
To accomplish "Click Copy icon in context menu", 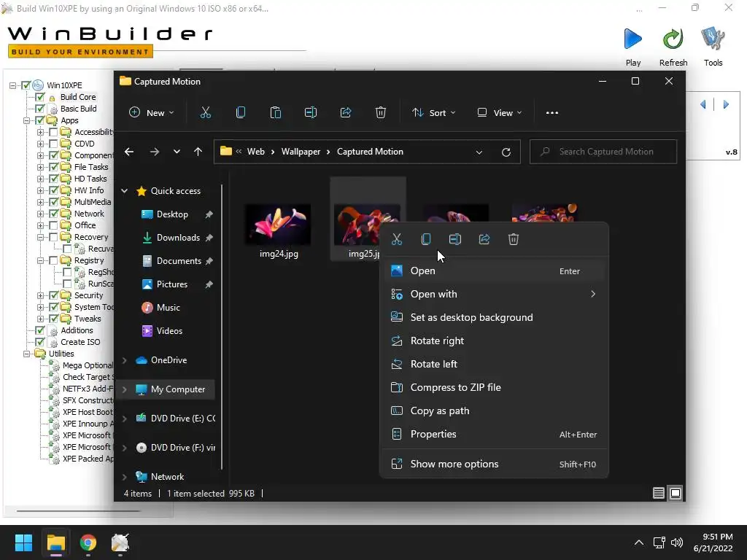I will (426, 239).
